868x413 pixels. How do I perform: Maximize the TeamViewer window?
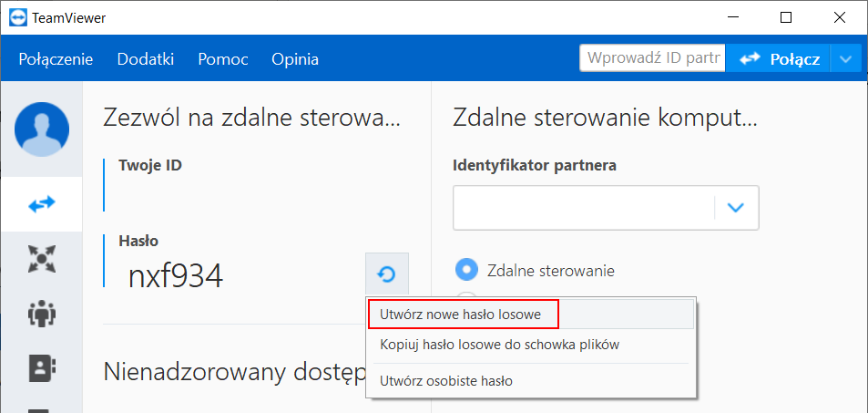[785, 17]
